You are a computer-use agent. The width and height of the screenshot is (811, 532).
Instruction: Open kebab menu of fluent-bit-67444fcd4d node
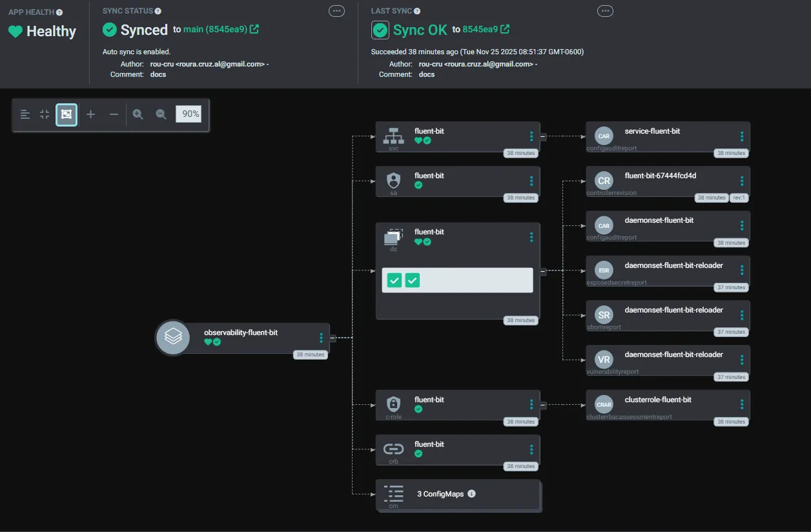pos(742,181)
